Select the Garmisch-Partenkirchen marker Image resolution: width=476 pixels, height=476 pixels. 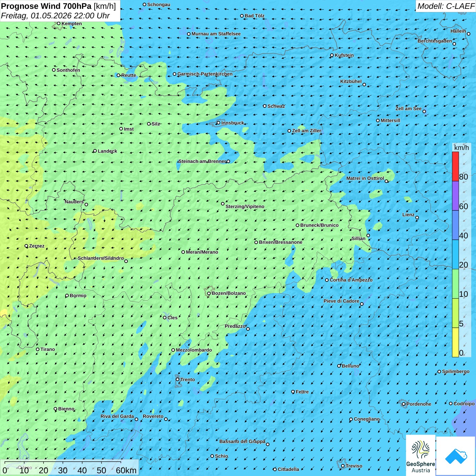click(x=175, y=74)
